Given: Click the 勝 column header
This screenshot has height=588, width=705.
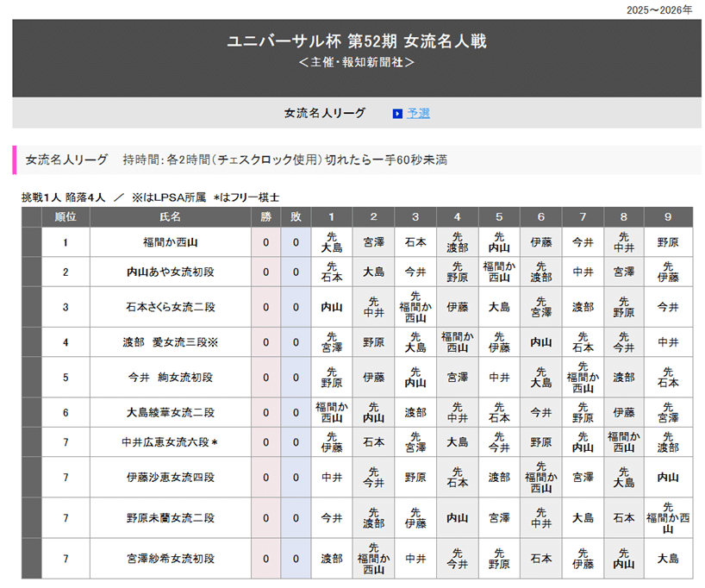Looking at the screenshot, I should pyautogui.click(x=265, y=217).
